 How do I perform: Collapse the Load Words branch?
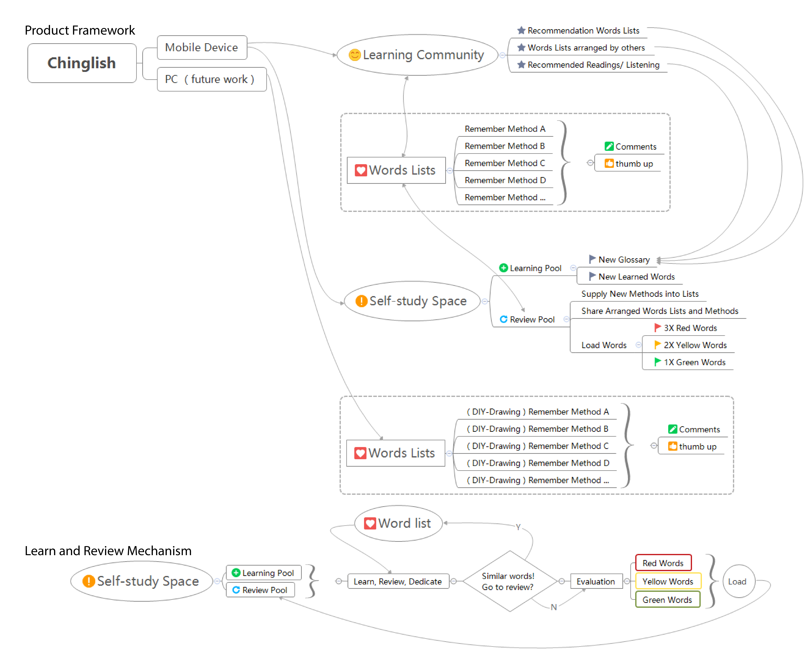[638, 345]
